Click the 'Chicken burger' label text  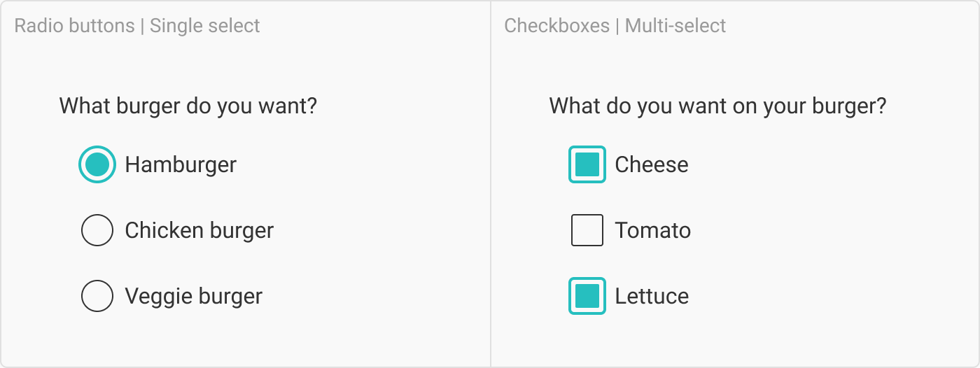click(199, 230)
